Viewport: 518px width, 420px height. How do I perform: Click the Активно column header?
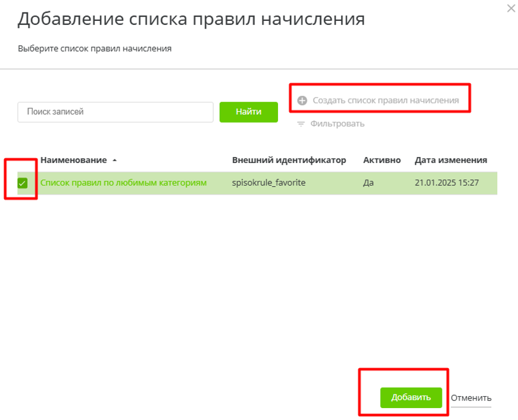click(x=382, y=160)
